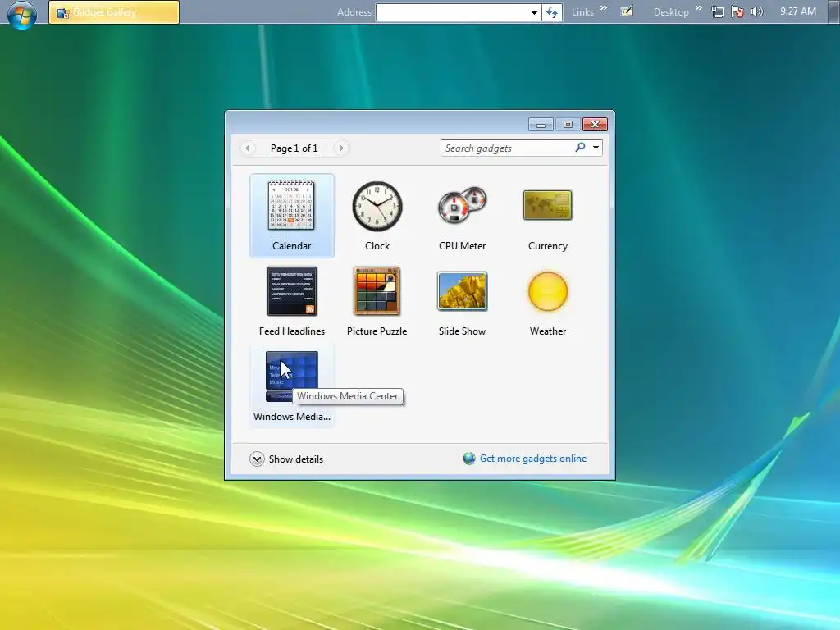Viewport: 840px width, 630px height.
Task: Click the Weather label text
Action: click(548, 331)
